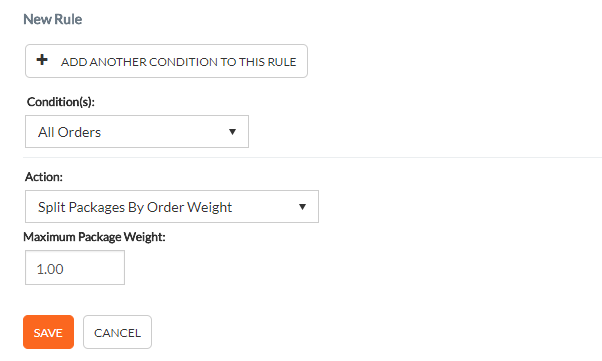Cancel creating the new rule
Image resolution: width=602 pixels, height=361 pixels.
click(x=117, y=332)
